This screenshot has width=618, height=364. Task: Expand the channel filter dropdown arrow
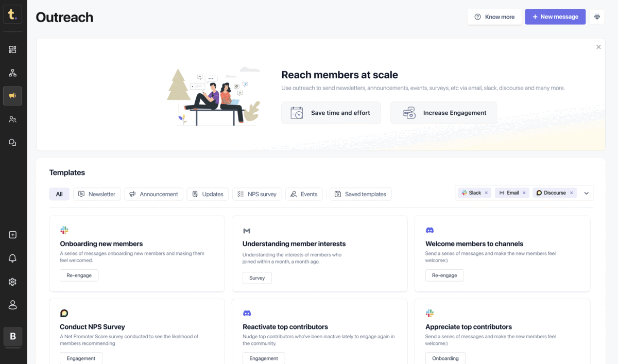pos(586,193)
